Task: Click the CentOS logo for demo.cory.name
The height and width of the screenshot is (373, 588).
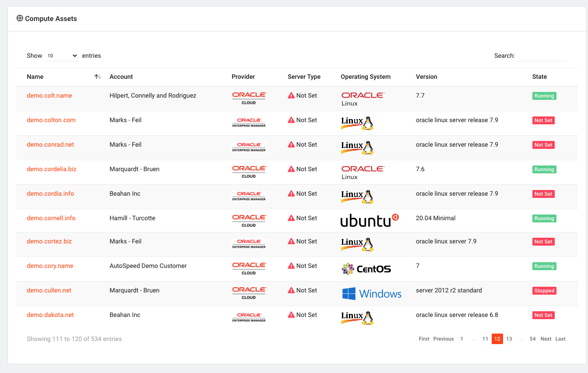Action: [x=366, y=269]
